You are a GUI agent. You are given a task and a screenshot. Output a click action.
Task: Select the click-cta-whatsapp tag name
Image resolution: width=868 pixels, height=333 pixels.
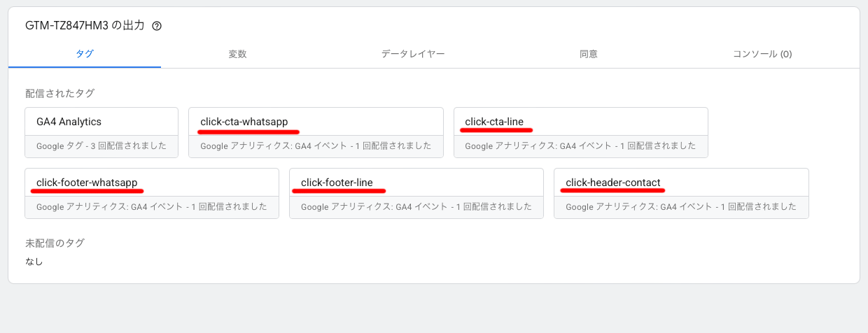(x=244, y=122)
